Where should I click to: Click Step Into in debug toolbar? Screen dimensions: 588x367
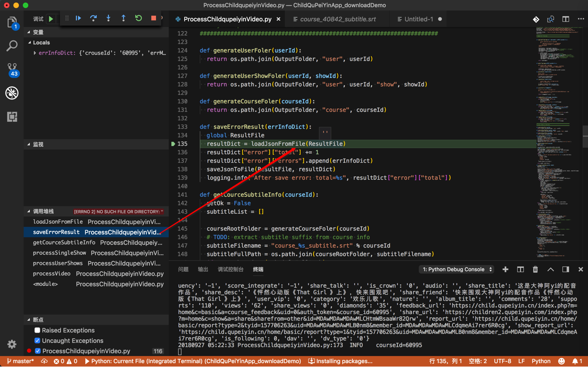pyautogui.click(x=108, y=18)
